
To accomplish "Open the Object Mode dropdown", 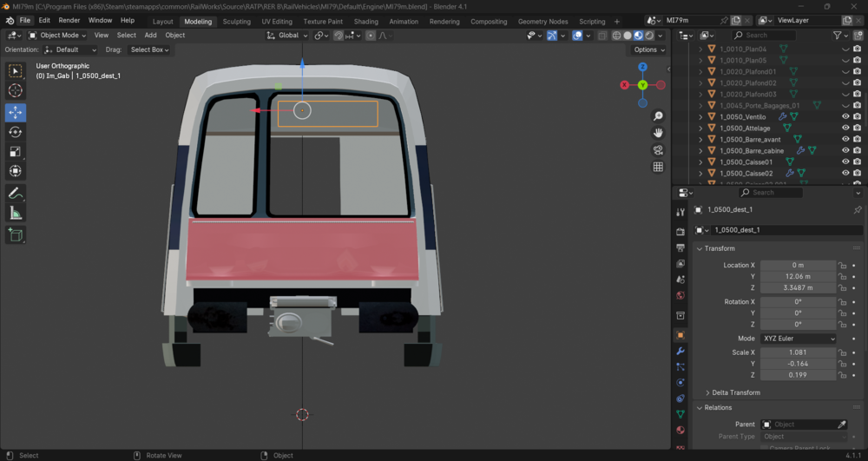I will (x=57, y=36).
